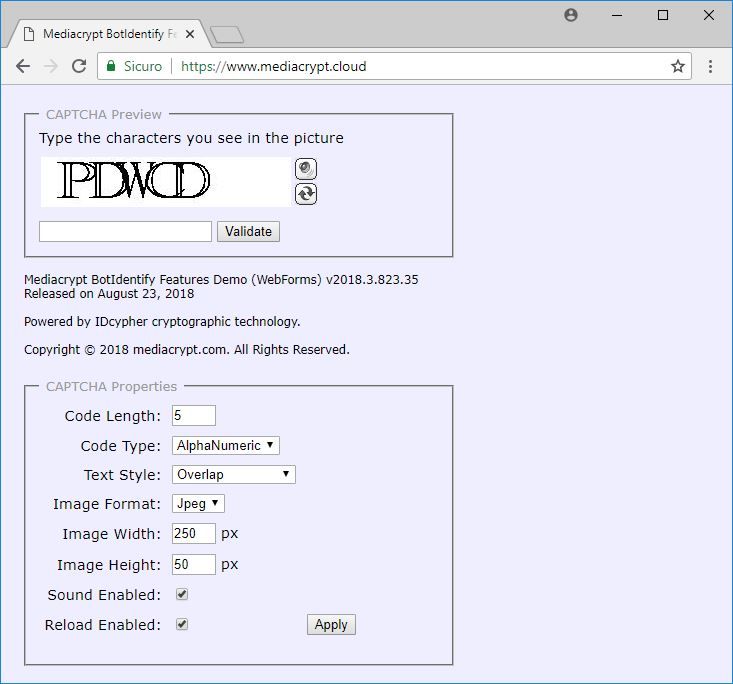Click the 'Code Type:' label
The height and width of the screenshot is (684, 733).
(x=121, y=446)
